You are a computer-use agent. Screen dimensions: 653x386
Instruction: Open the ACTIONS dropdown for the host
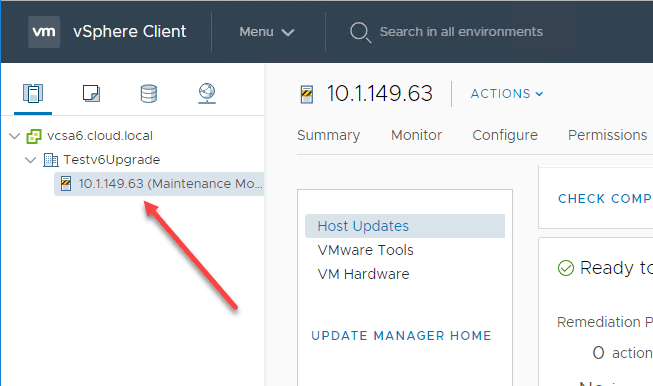point(507,94)
